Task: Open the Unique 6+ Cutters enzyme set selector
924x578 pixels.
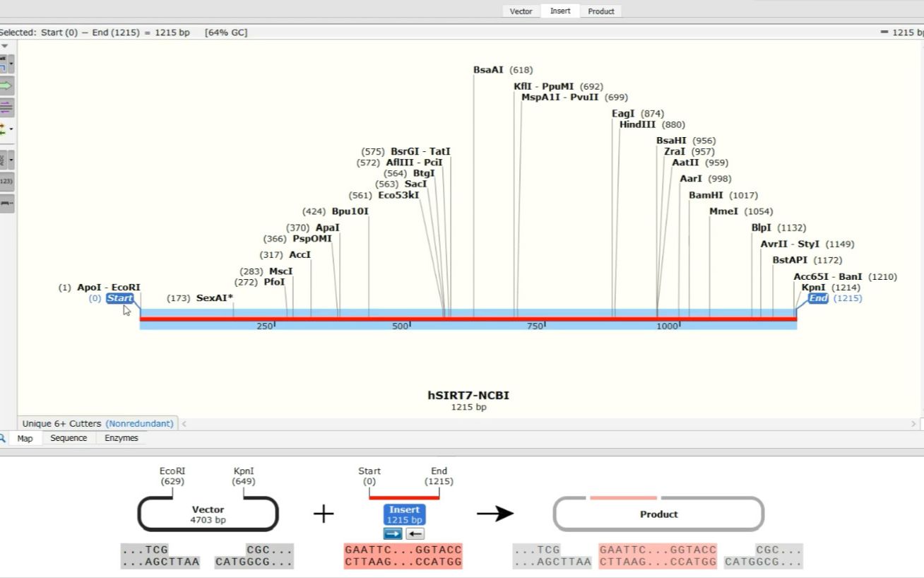Action: click(x=97, y=423)
